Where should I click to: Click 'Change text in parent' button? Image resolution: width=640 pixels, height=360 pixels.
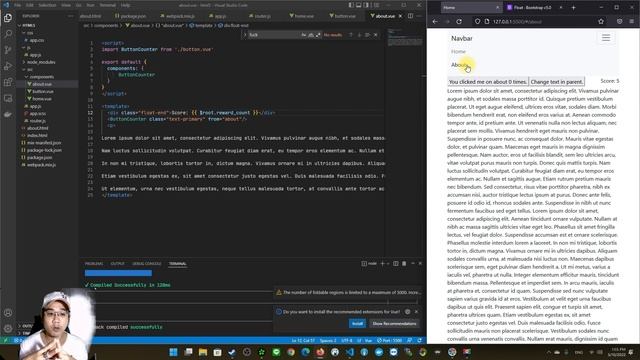click(x=557, y=82)
